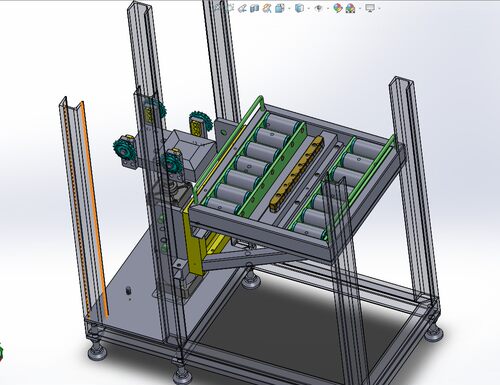Viewport: 500px width, 385px height.
Task: Expand the View Settings dropdown arrow
Action: (379, 8)
